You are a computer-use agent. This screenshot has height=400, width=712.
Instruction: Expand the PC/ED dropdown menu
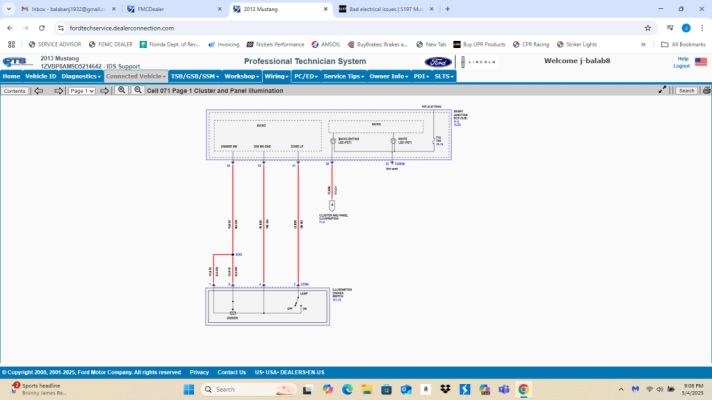point(306,76)
